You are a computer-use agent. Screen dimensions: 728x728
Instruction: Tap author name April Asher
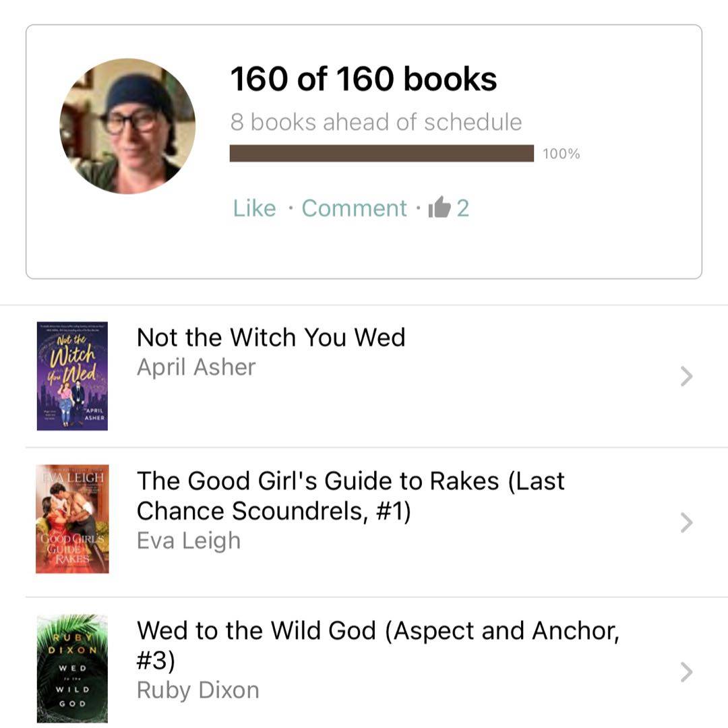(196, 367)
